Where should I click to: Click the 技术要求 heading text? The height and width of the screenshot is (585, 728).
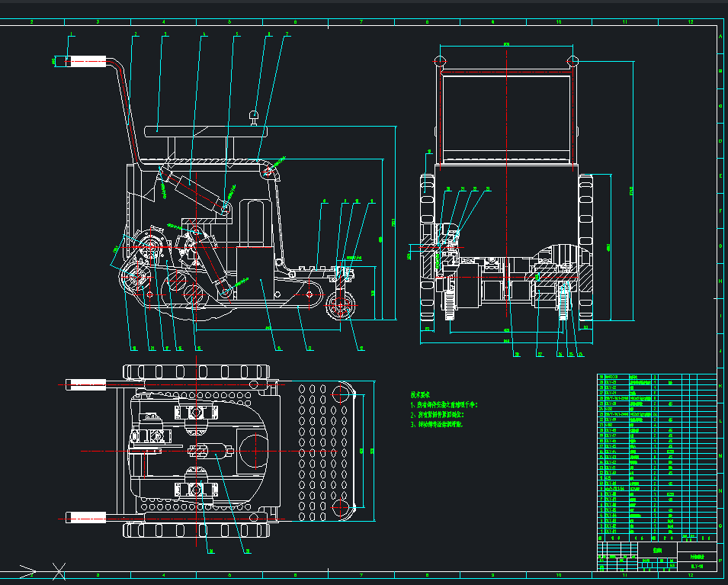[x=420, y=394]
